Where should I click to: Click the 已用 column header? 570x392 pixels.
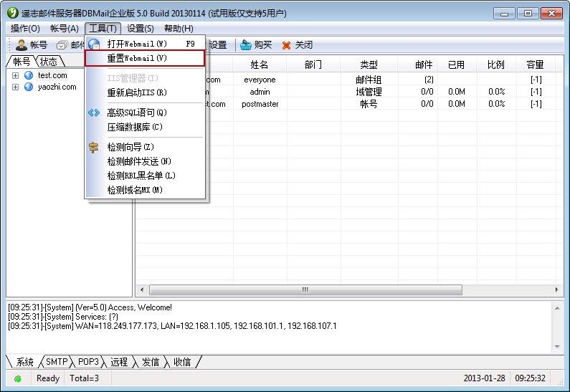tap(457, 65)
